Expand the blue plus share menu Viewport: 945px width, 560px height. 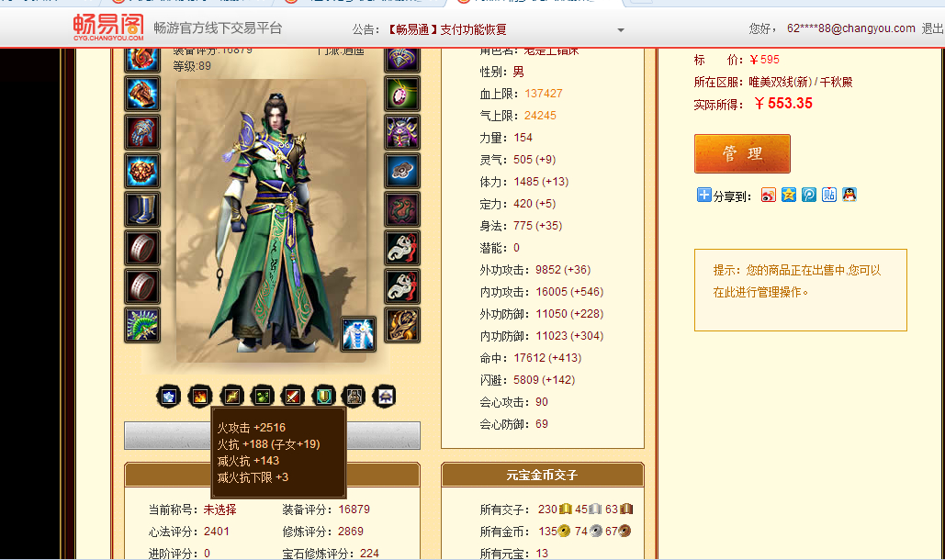pyautogui.click(x=703, y=195)
